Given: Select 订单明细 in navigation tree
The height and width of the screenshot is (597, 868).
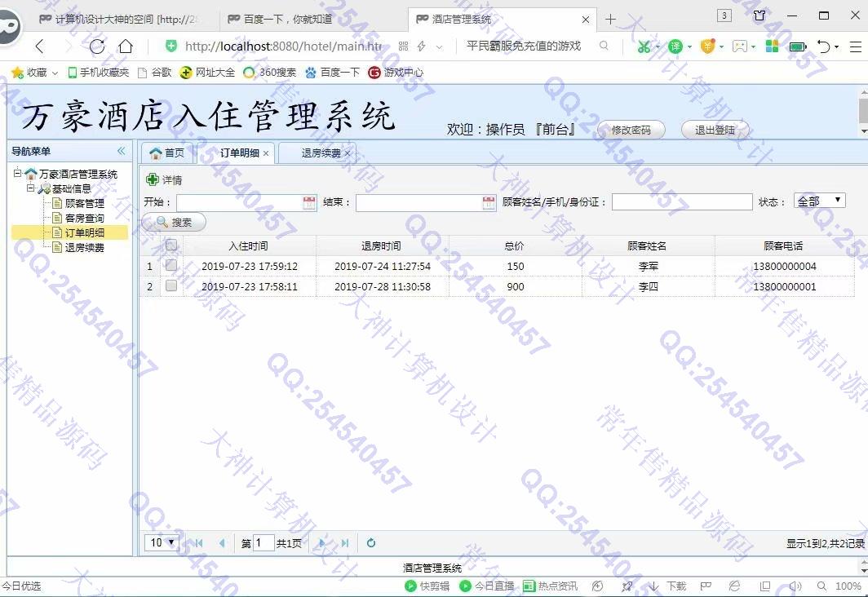Looking at the screenshot, I should (84, 232).
